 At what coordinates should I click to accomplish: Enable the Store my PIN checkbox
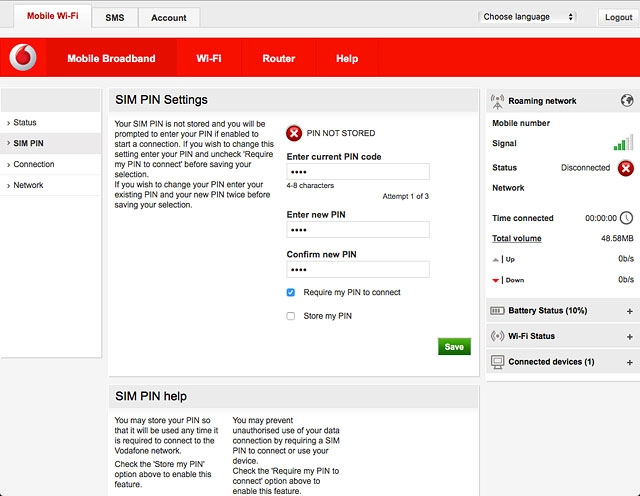coord(291,316)
